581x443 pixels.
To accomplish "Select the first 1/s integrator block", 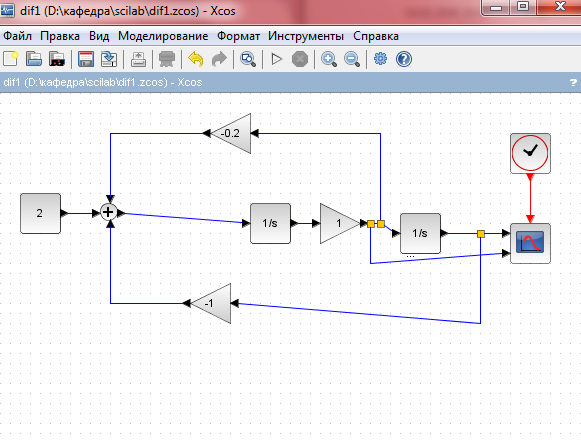I will tap(270, 223).
